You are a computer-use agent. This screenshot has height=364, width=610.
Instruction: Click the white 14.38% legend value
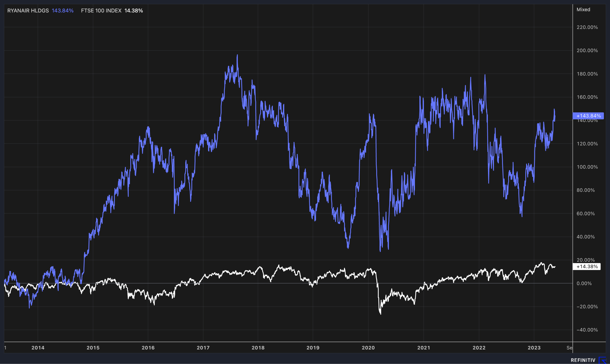pos(134,11)
